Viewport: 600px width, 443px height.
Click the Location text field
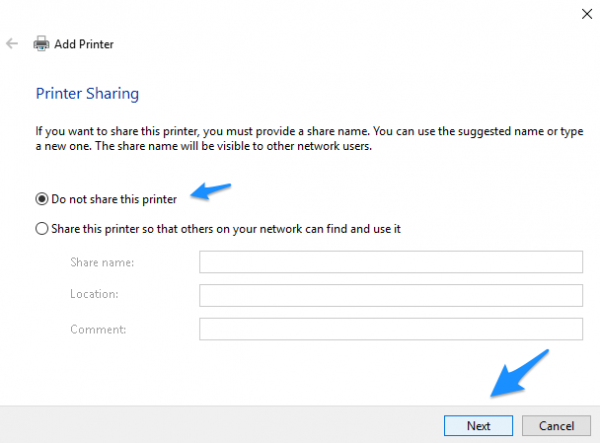click(391, 295)
